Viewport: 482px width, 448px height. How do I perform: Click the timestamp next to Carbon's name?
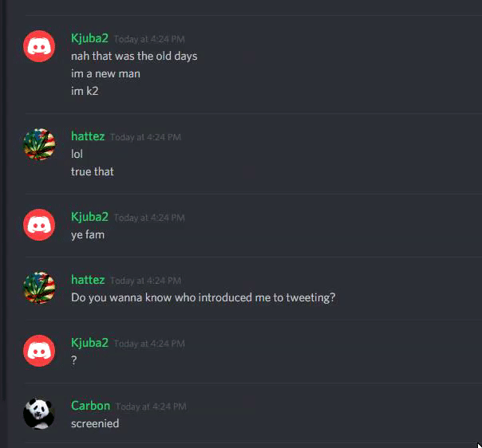click(151, 407)
